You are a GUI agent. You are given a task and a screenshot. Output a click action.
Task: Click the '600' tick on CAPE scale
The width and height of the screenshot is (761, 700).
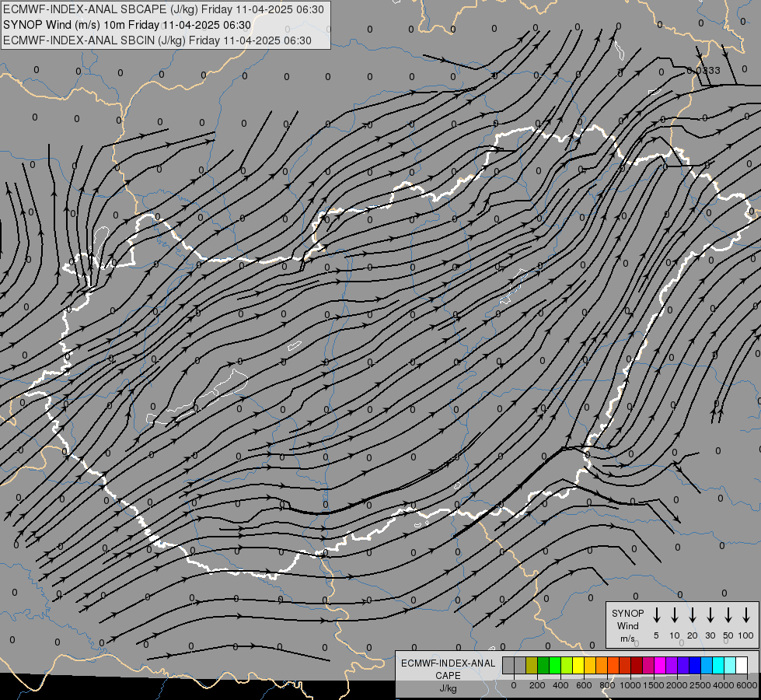584,685
